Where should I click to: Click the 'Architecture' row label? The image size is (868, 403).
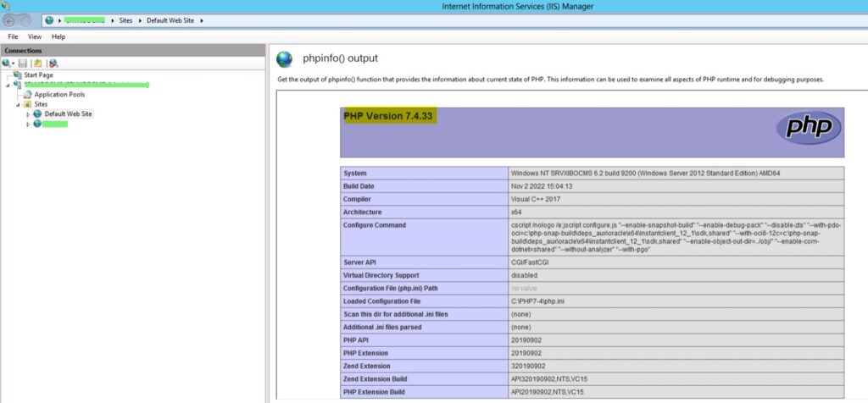point(362,213)
